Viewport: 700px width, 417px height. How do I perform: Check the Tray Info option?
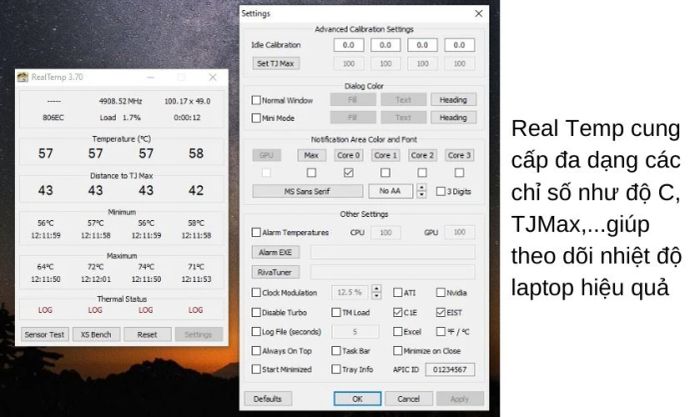[336, 369]
